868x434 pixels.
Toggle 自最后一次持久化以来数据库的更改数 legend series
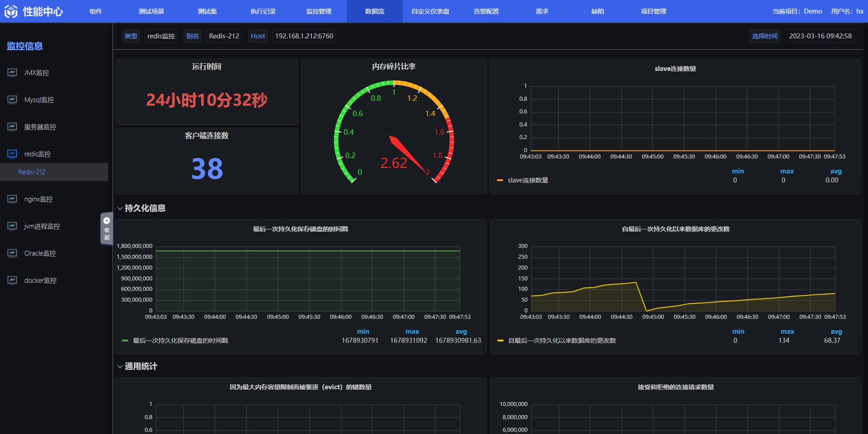pos(557,341)
